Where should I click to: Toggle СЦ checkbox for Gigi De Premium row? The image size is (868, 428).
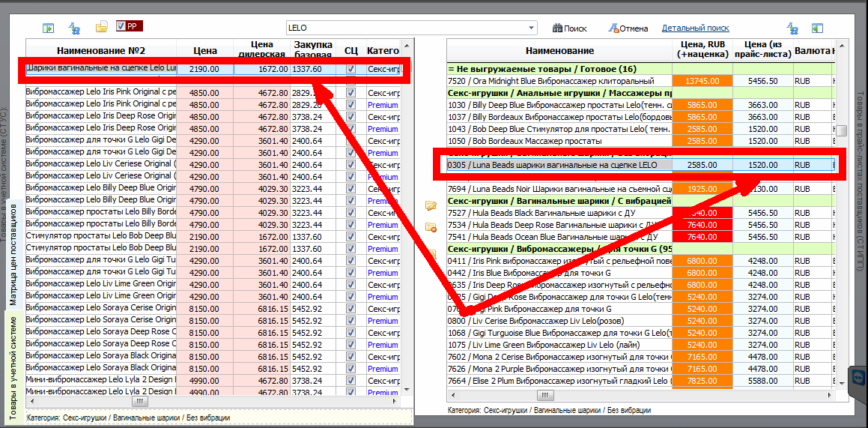[x=350, y=153]
